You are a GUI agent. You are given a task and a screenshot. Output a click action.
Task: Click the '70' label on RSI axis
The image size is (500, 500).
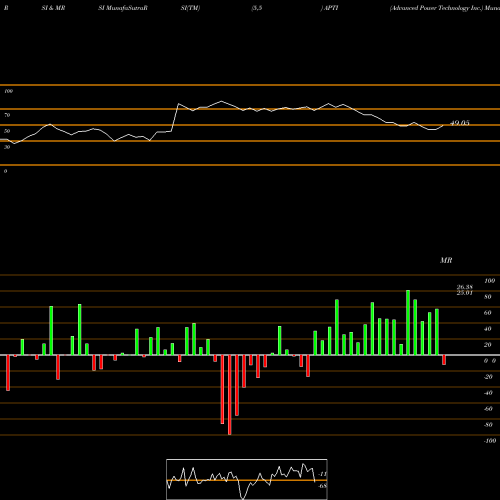click(x=7, y=115)
